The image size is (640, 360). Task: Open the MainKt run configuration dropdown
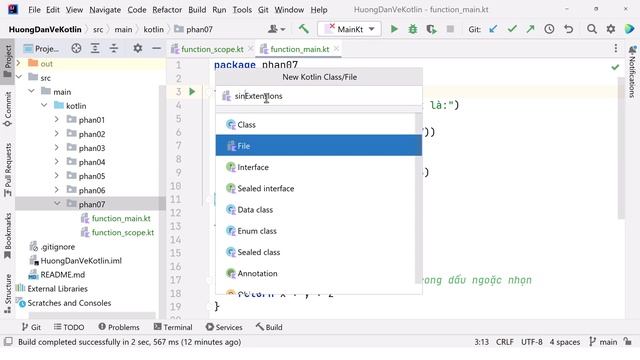point(349,29)
